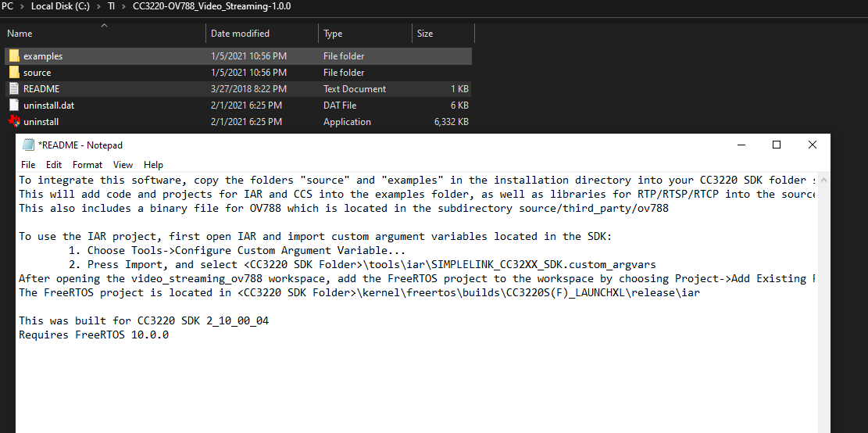This screenshot has height=433, width=868.
Task: Click the README text document icon
Action: [x=14, y=88]
